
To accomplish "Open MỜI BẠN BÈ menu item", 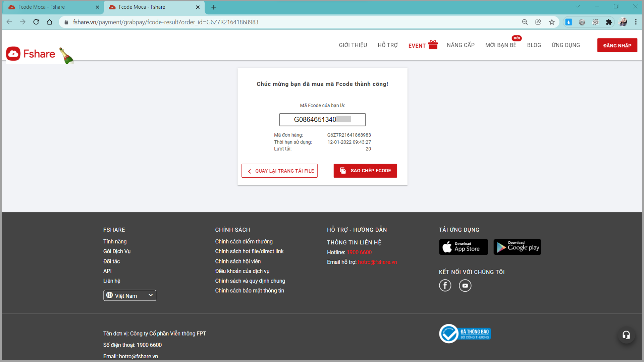I will pos(501,45).
